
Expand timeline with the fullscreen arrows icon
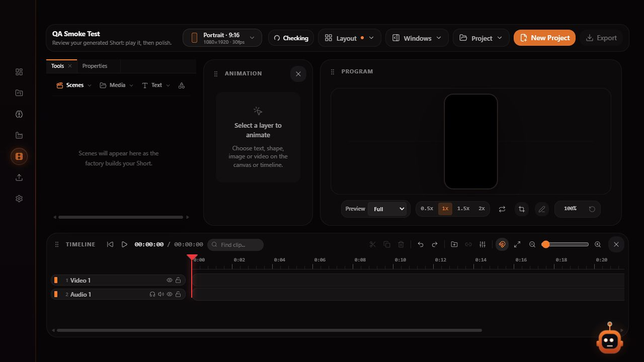click(517, 244)
